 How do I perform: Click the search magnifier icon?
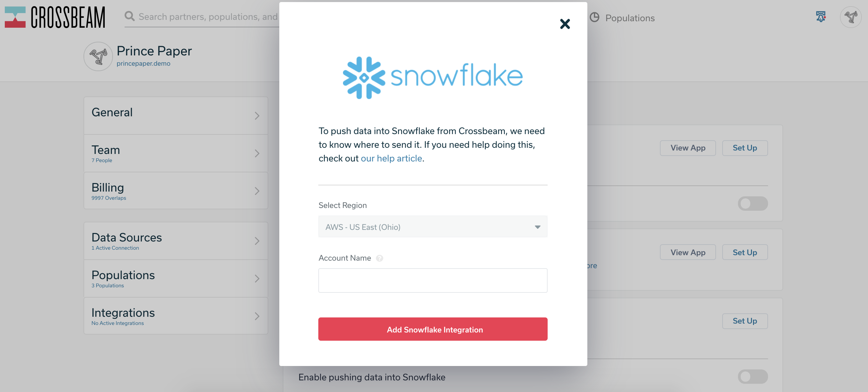(129, 16)
